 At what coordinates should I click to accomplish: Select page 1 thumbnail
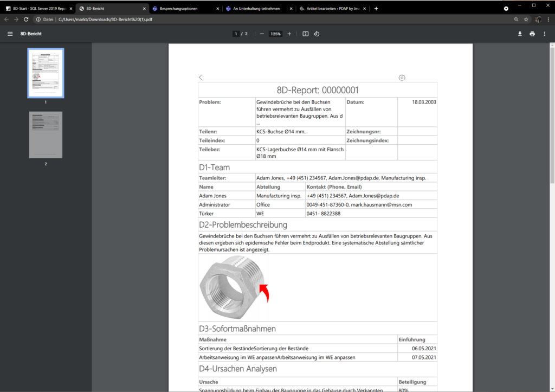(46, 73)
